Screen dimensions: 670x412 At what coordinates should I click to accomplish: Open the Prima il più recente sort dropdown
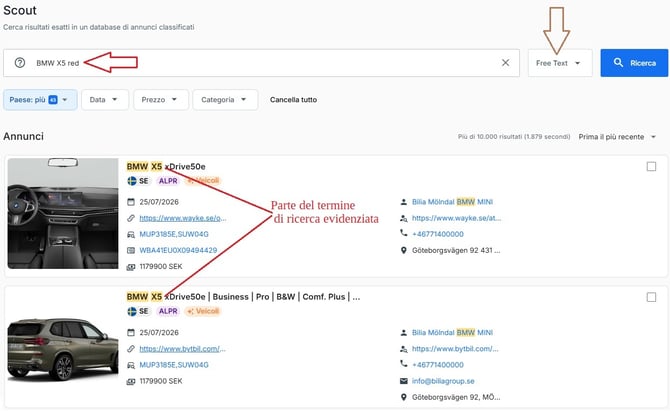tap(617, 137)
